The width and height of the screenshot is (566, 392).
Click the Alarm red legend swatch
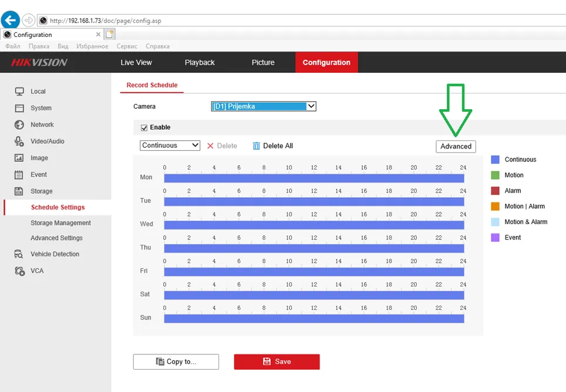coord(496,190)
